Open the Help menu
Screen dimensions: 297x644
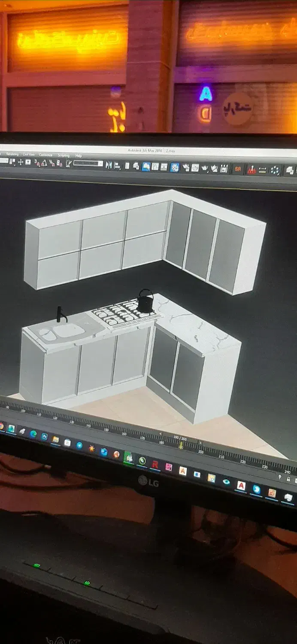click(x=79, y=155)
